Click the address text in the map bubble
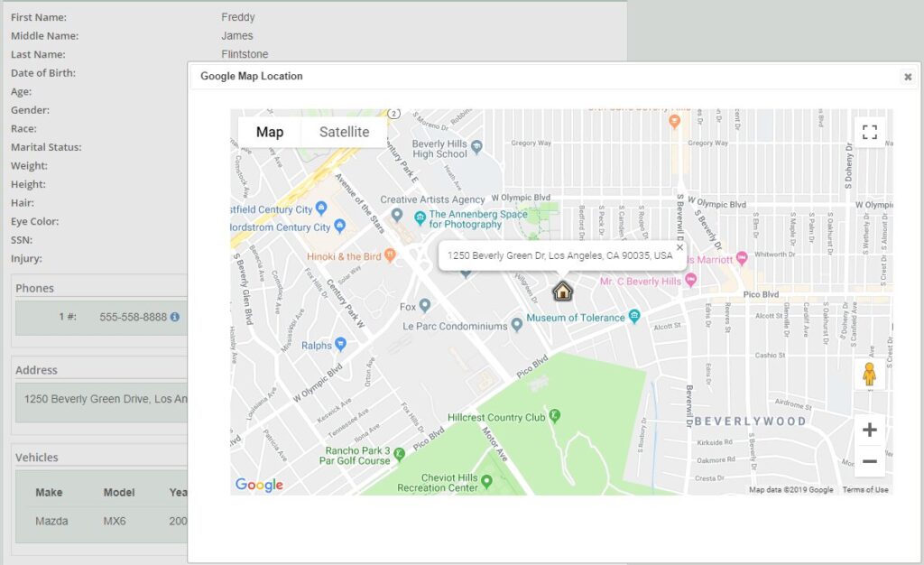924x565 pixels. (559, 255)
